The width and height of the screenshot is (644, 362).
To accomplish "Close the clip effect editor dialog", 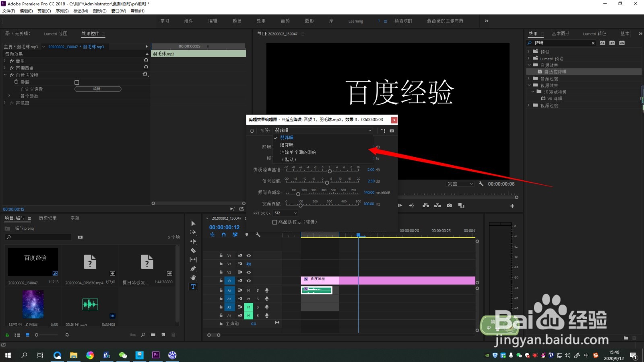I will 394,120.
